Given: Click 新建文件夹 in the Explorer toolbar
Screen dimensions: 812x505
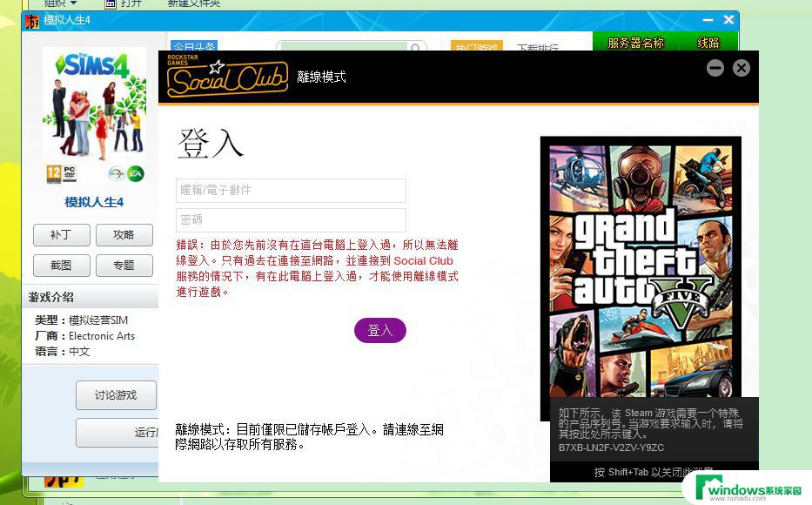Looking at the screenshot, I should pyautogui.click(x=194, y=3).
